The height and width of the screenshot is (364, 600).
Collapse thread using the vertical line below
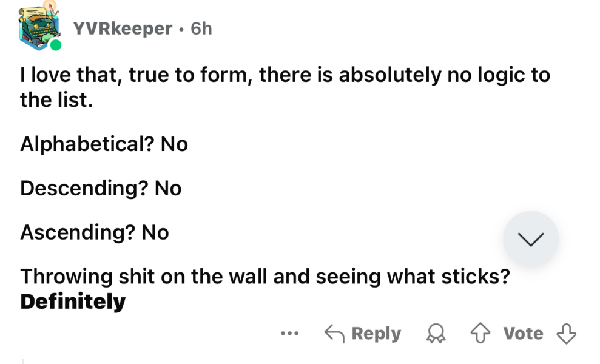pos(23,360)
